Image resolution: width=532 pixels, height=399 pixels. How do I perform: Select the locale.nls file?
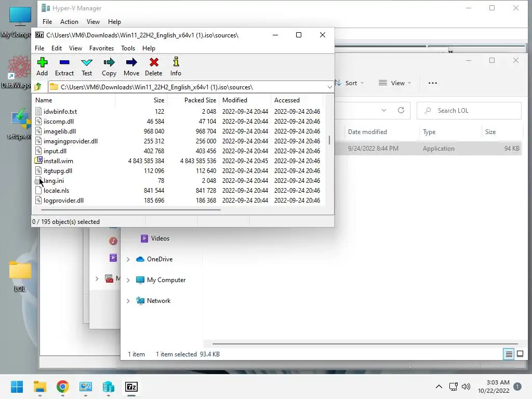coord(56,190)
